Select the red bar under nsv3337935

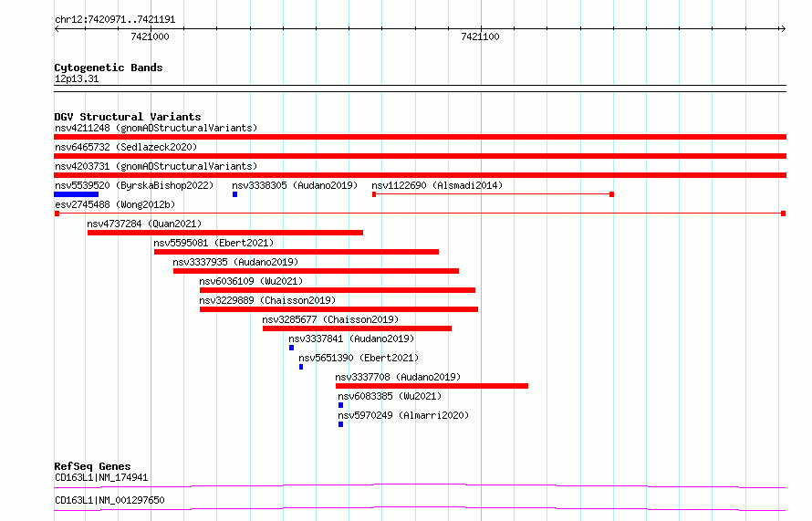(316, 271)
